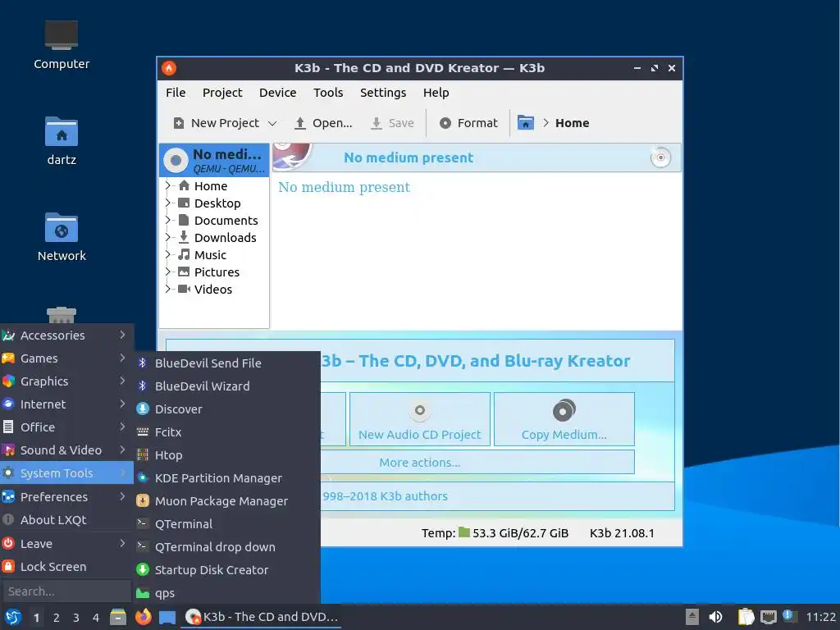Click the LXQt start menu button in the panel
The image size is (840, 630).
click(x=13, y=617)
